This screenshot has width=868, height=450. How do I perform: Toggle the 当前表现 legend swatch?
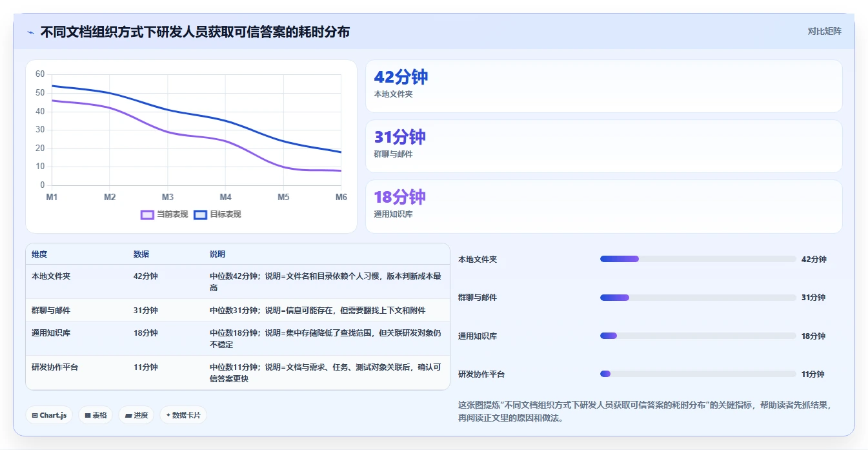point(148,214)
